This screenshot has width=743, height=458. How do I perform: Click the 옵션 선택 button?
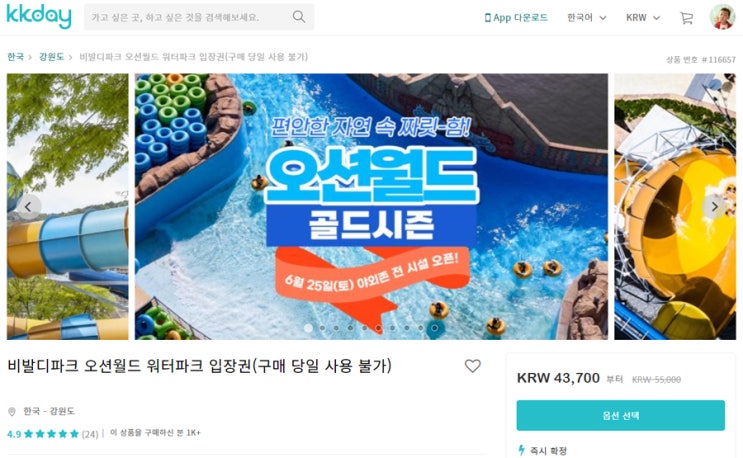pos(620,415)
